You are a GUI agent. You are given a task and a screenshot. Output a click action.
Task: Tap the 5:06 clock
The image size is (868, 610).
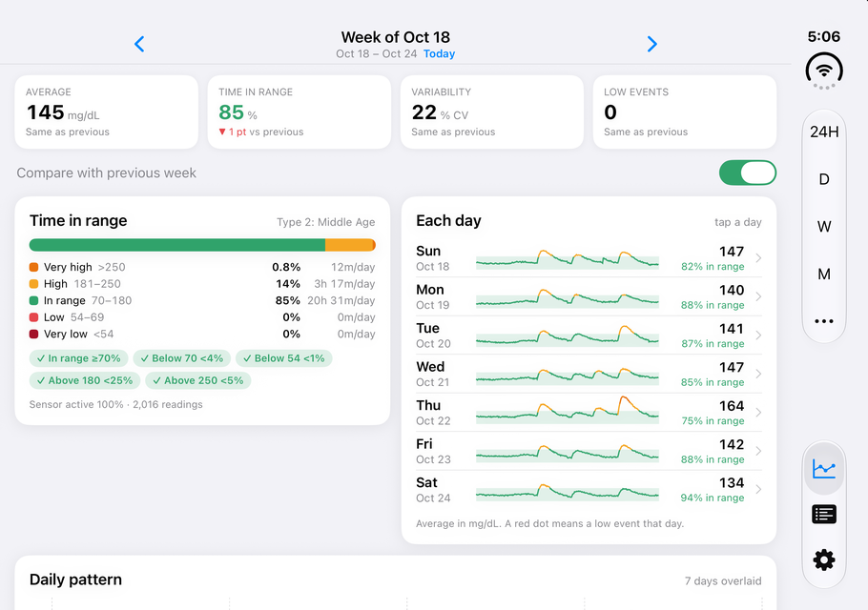pyautogui.click(x=824, y=36)
